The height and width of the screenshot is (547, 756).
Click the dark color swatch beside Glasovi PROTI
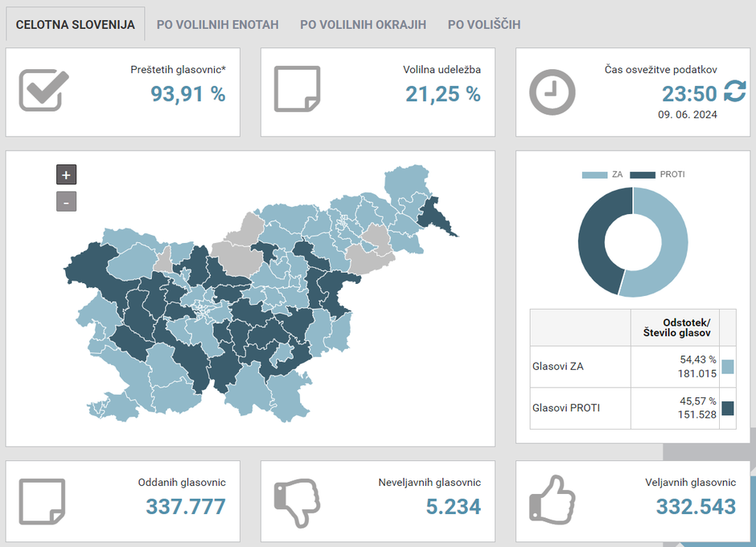(x=728, y=409)
